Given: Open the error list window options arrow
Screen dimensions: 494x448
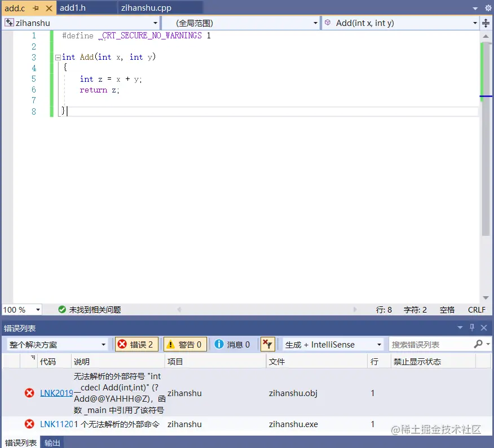Looking at the screenshot, I should click(460, 328).
